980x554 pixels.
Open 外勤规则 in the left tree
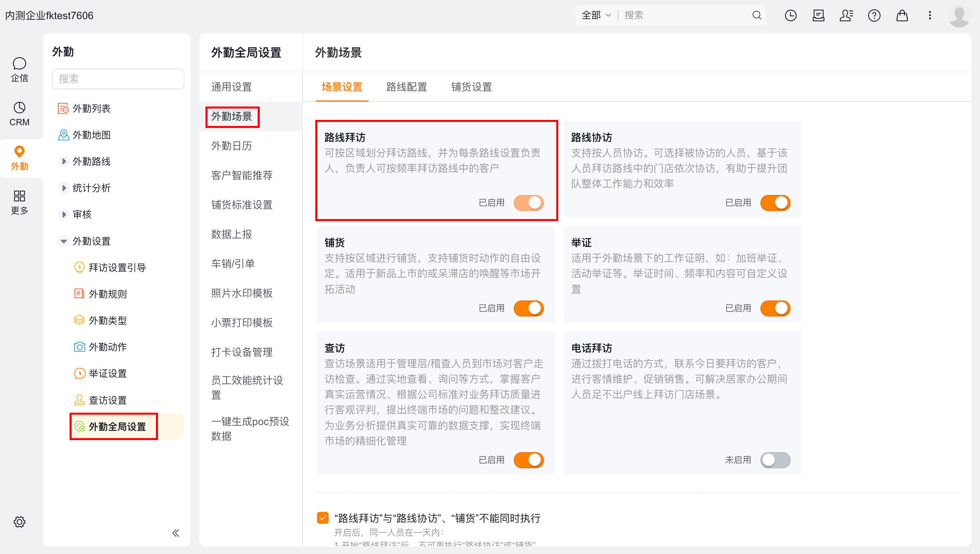tap(108, 294)
